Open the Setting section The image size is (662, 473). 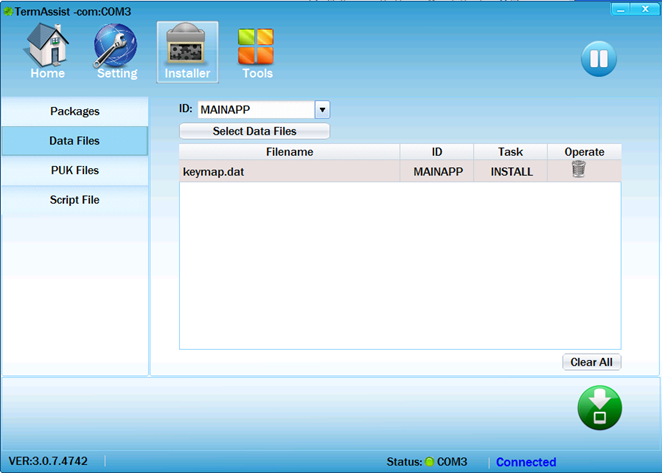click(x=117, y=52)
